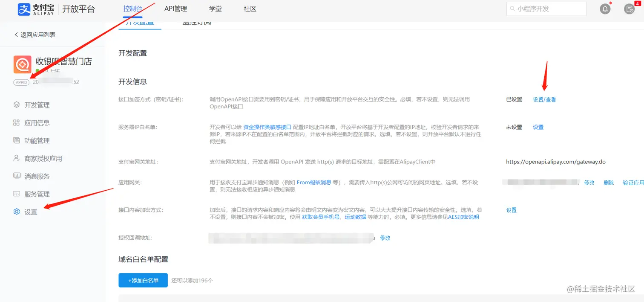Screen dimensions: 644x302
Task: Open the AES加密说明 link
Action: click(463, 217)
